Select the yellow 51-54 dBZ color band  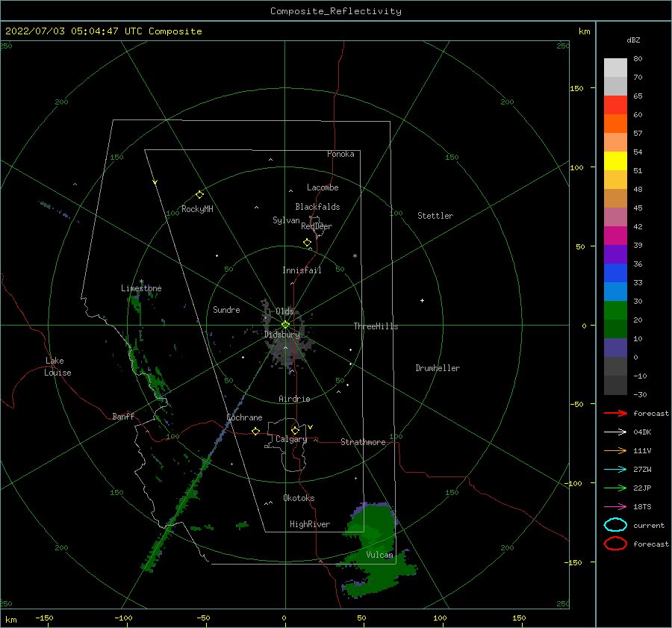pyautogui.click(x=615, y=161)
